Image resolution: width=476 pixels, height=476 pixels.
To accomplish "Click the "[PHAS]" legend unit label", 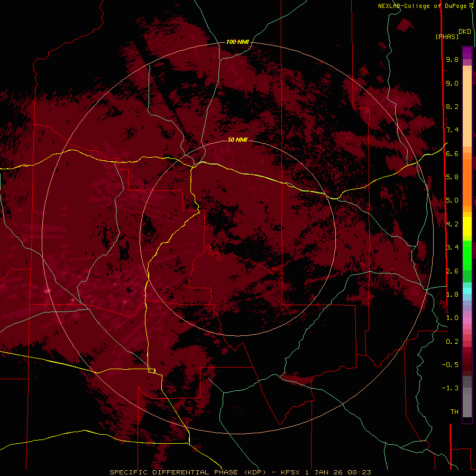I will pyautogui.click(x=447, y=36).
